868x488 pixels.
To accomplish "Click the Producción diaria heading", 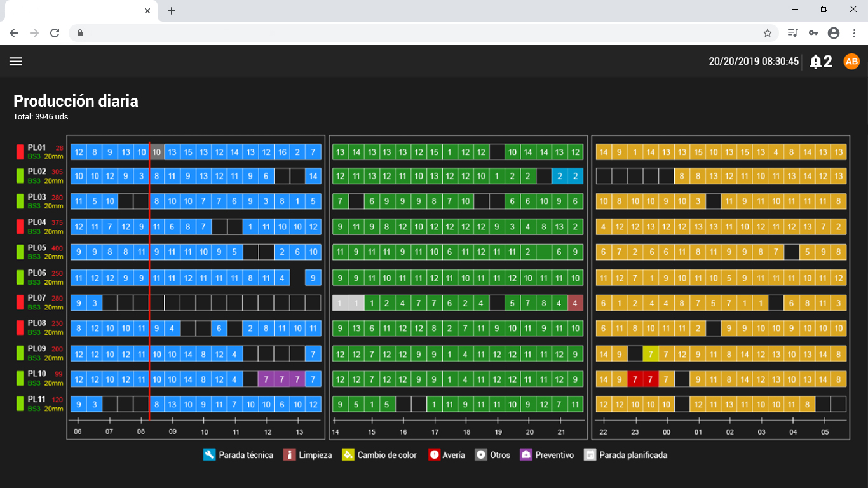I will click(x=76, y=101).
